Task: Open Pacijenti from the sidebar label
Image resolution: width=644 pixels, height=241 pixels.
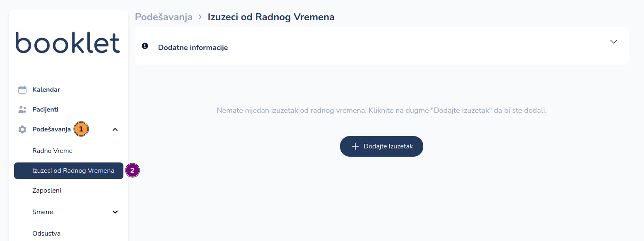Action: [45, 110]
